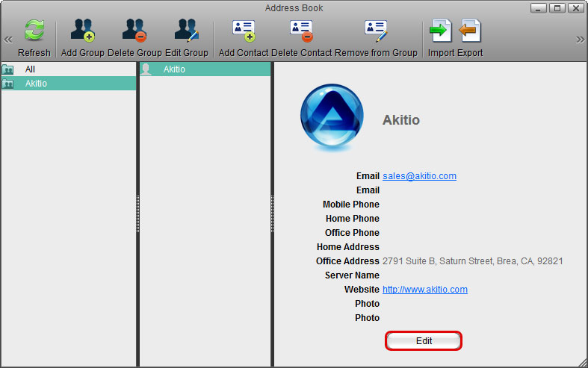Image resolution: width=588 pixels, height=368 pixels.
Task: Click the Remove from Group icon
Action: pyautogui.click(x=376, y=31)
